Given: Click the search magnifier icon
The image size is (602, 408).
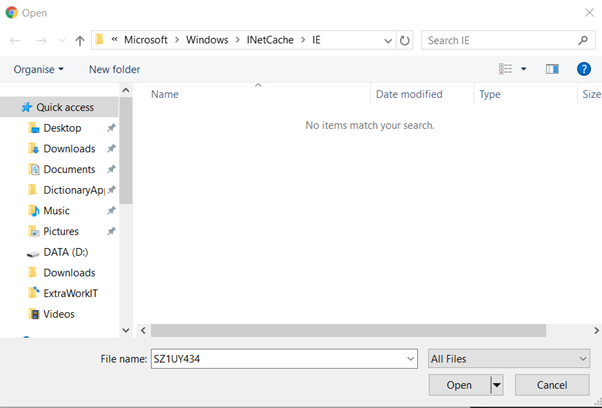Looking at the screenshot, I should (x=583, y=41).
